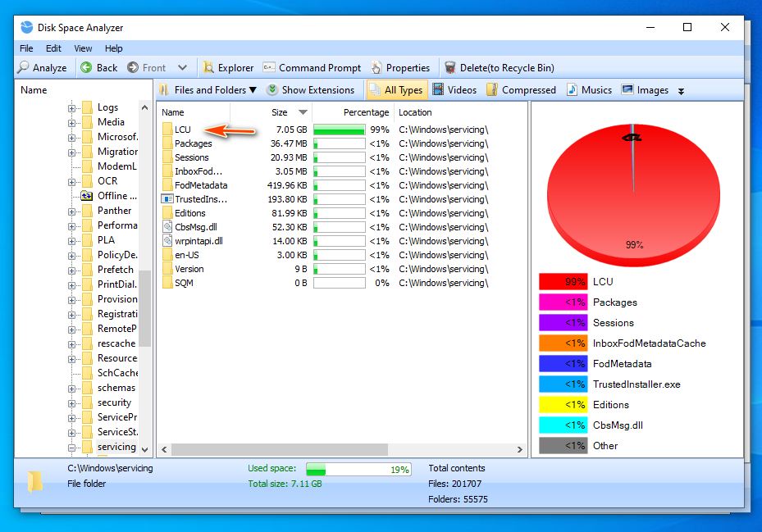Click the LCU folder icon in file list
This screenshot has height=532, width=762.
(x=167, y=130)
